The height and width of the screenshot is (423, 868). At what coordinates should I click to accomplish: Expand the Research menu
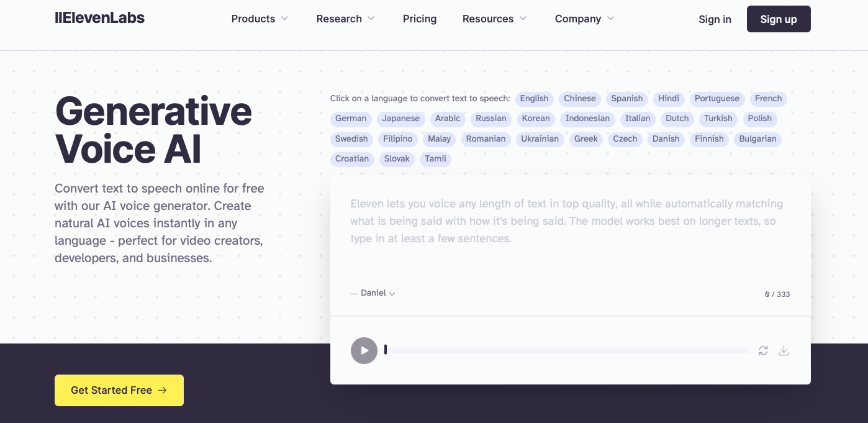point(345,19)
